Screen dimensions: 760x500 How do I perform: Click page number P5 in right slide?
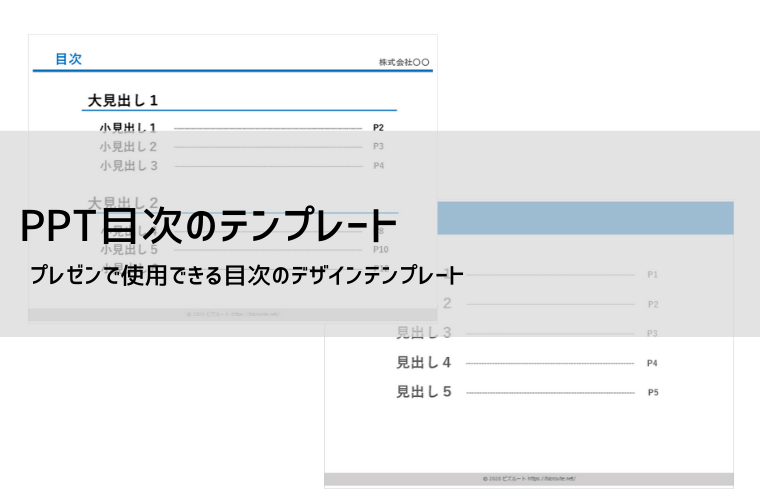(x=653, y=392)
